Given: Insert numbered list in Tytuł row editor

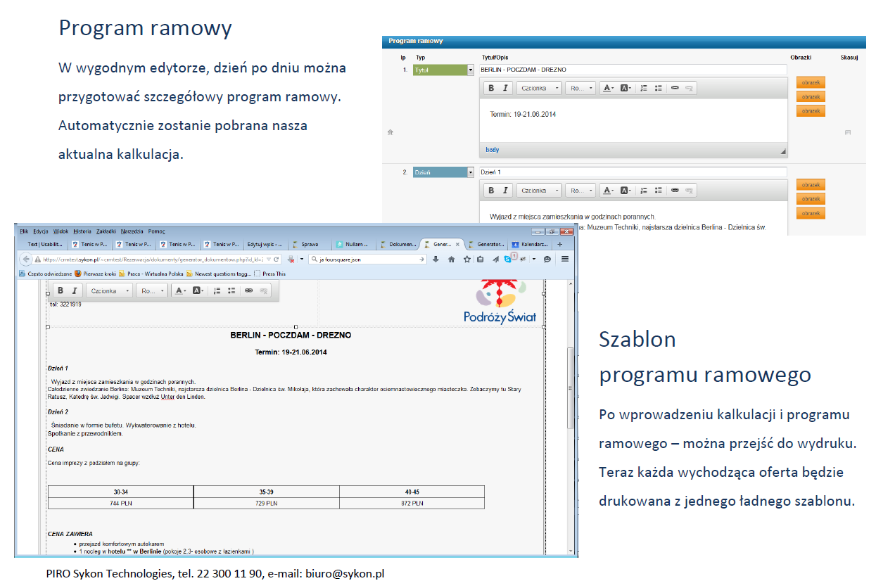Looking at the screenshot, I should coord(644,88).
